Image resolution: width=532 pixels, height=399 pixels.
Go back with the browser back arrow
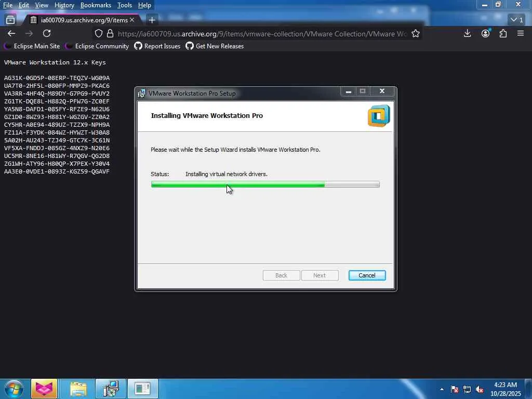11,33
